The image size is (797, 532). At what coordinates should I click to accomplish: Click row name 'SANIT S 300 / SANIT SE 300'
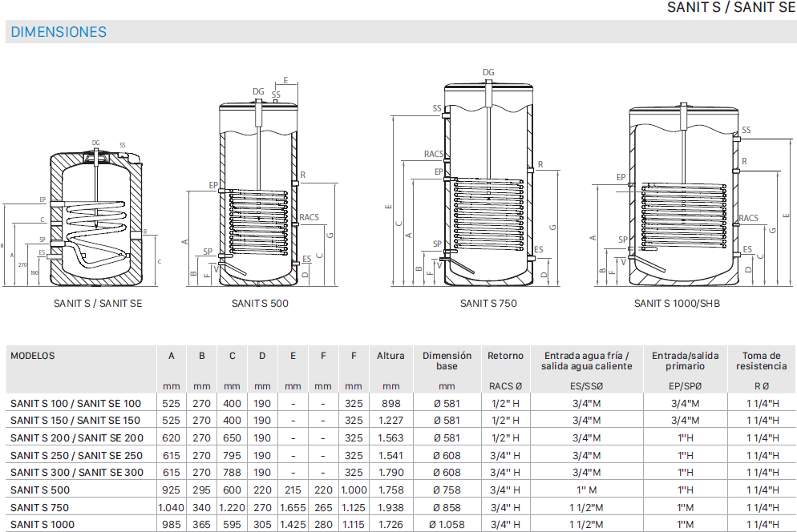(x=77, y=473)
